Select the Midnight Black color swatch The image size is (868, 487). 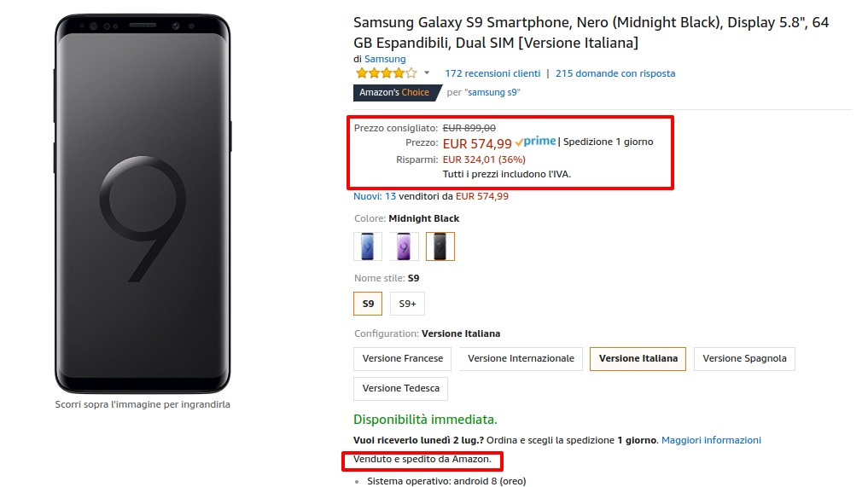coord(440,246)
